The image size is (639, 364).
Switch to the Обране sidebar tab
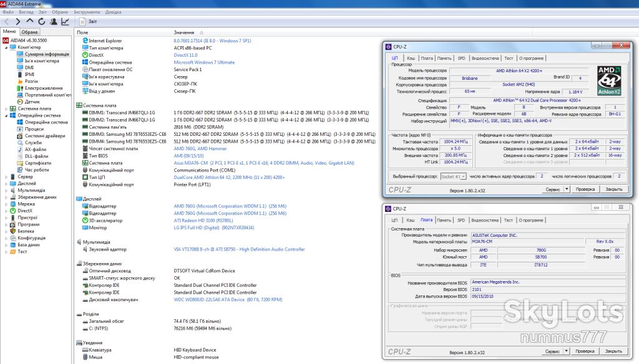pos(29,32)
